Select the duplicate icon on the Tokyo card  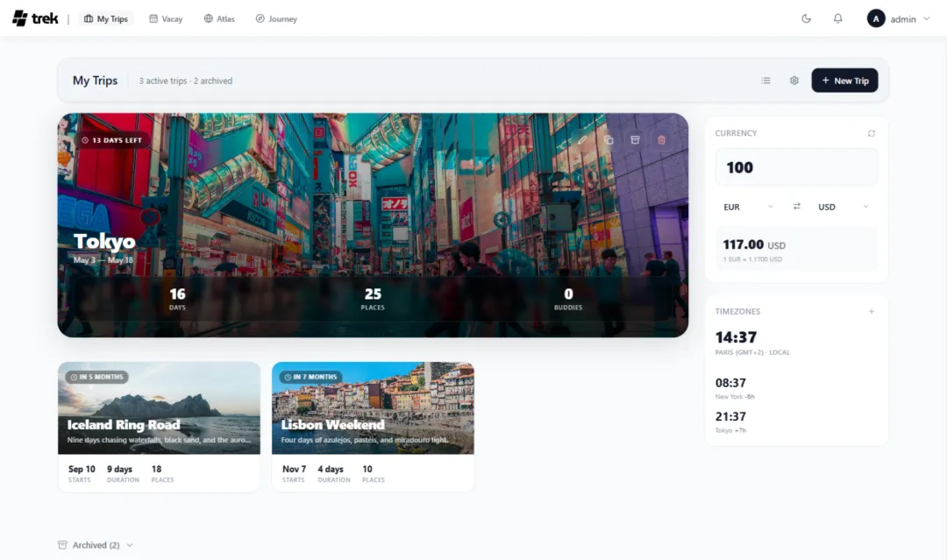click(609, 140)
